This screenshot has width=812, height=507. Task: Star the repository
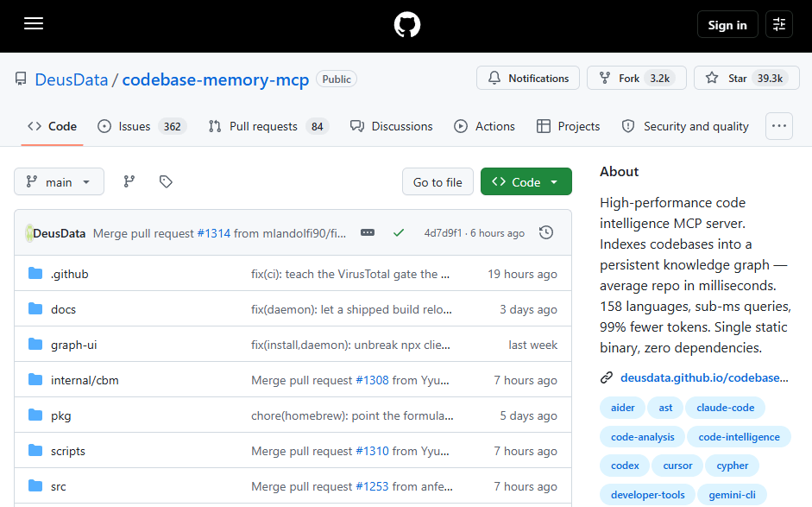(746, 79)
